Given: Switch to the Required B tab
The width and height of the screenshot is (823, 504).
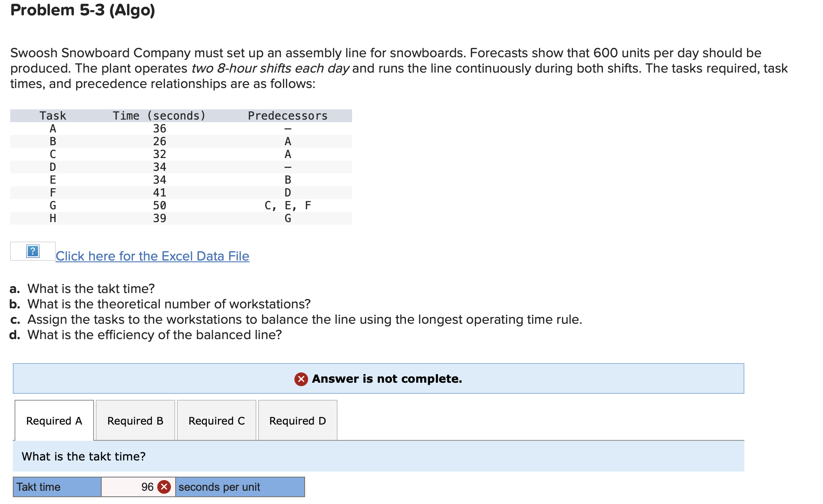Looking at the screenshot, I should (x=135, y=421).
